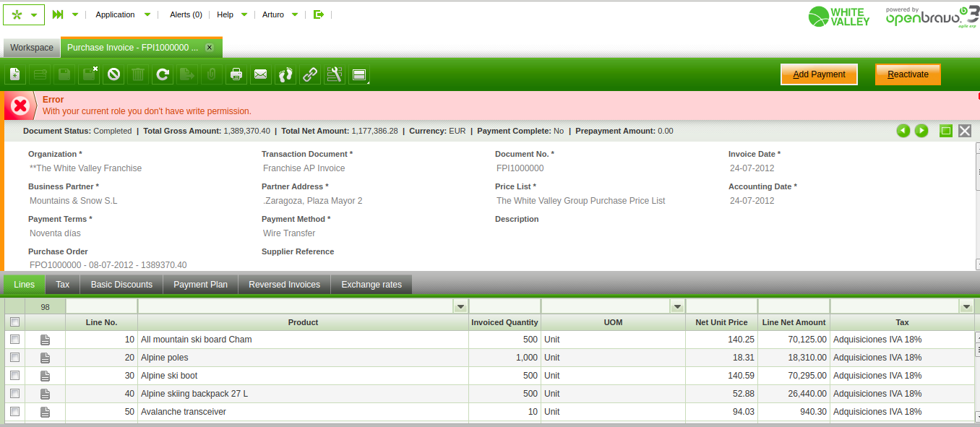Check the Alpine ski boot row checkbox
The width and height of the screenshot is (980, 427).
[14, 376]
